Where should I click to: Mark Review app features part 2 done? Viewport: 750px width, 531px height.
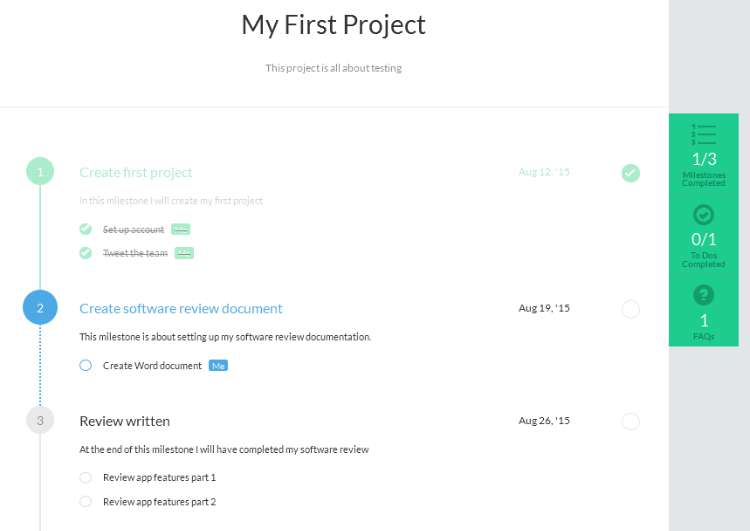pos(86,501)
